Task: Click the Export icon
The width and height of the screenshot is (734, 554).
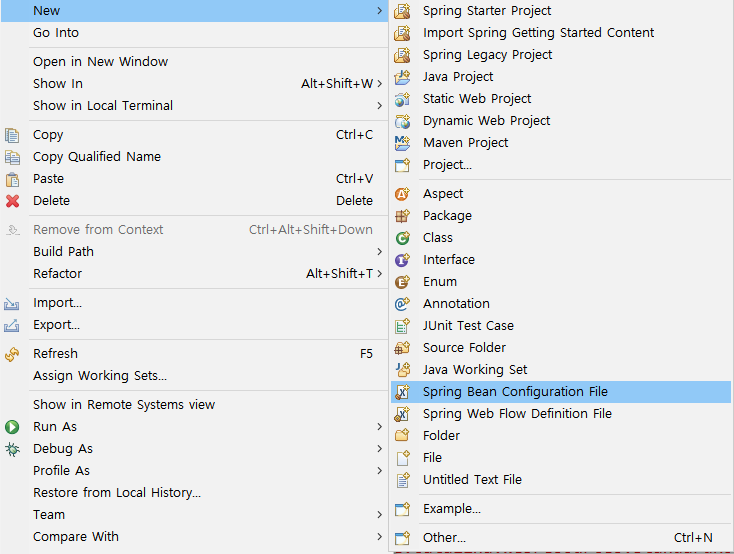Action: [x=12, y=325]
